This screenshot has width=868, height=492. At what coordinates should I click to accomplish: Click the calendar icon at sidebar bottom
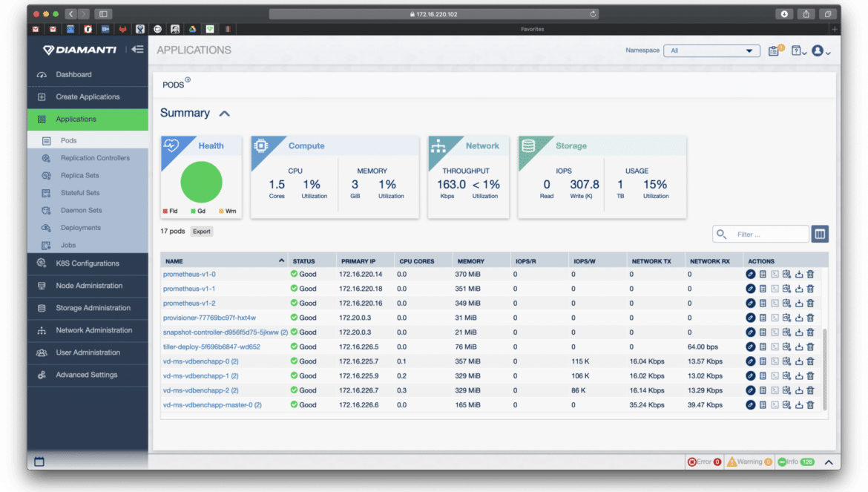point(39,462)
